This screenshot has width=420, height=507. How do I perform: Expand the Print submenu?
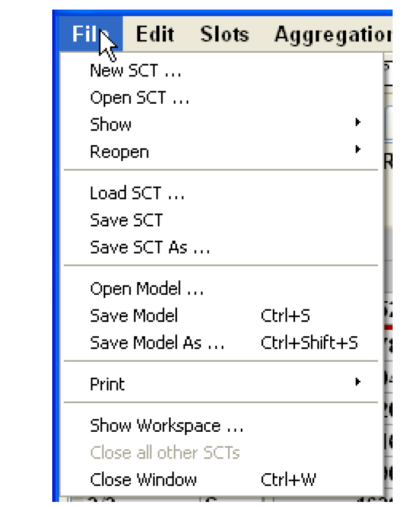107,385
